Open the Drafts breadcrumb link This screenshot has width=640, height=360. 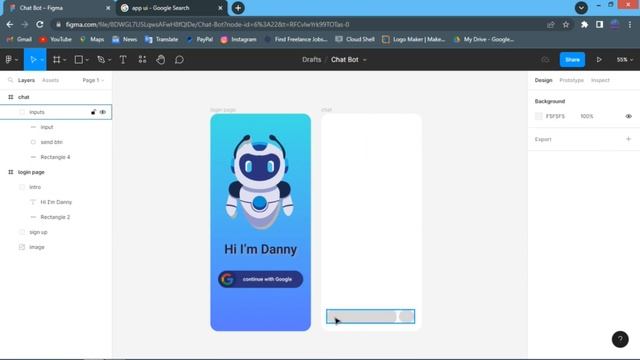[311, 60]
